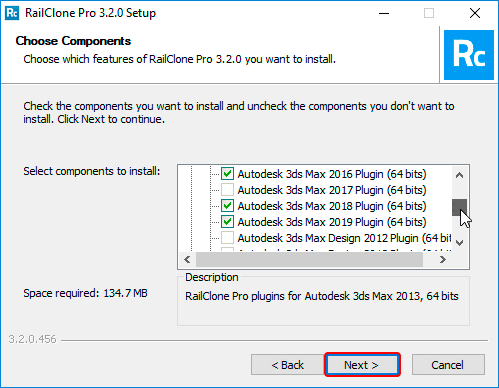
Task: Cancel the RailClone Pro installation
Action: 448,365
